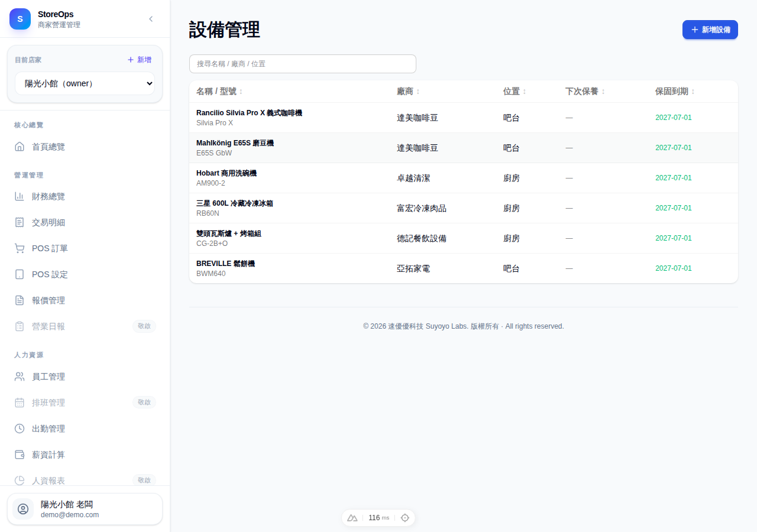Open 員工管理 menu item
This screenshot has width=757, height=532.
coord(85,377)
